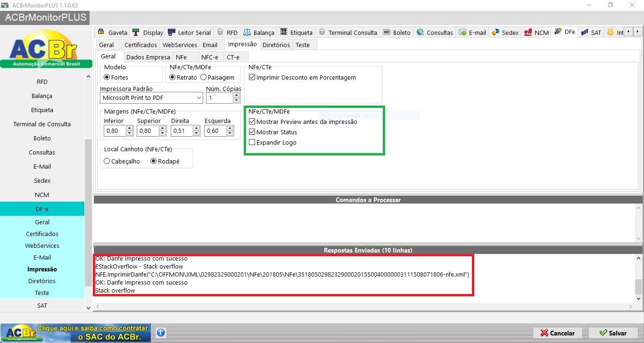644x343 pixels.
Task: Click the E-mail tab icon
Action: point(462,32)
